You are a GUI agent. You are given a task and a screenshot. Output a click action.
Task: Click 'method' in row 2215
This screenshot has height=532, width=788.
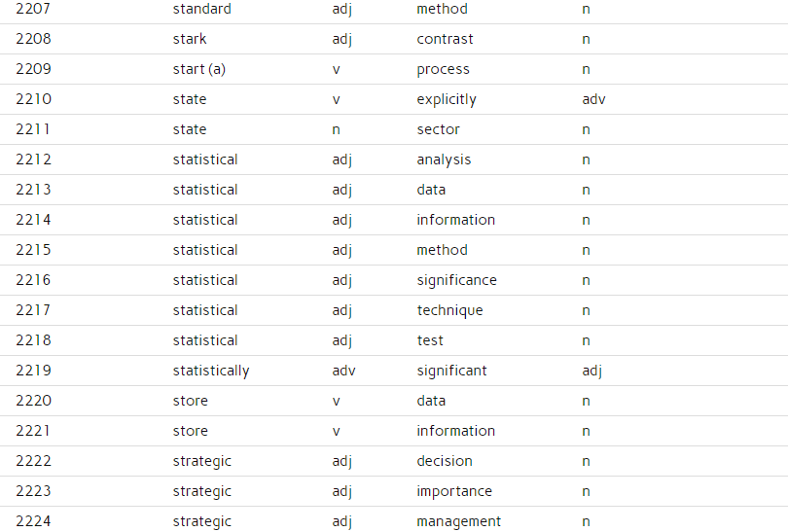click(x=443, y=250)
